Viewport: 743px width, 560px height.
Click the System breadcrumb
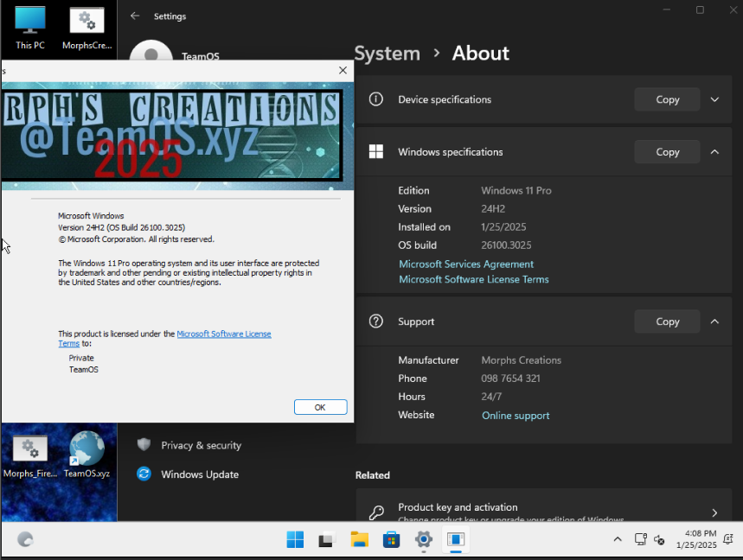388,54
